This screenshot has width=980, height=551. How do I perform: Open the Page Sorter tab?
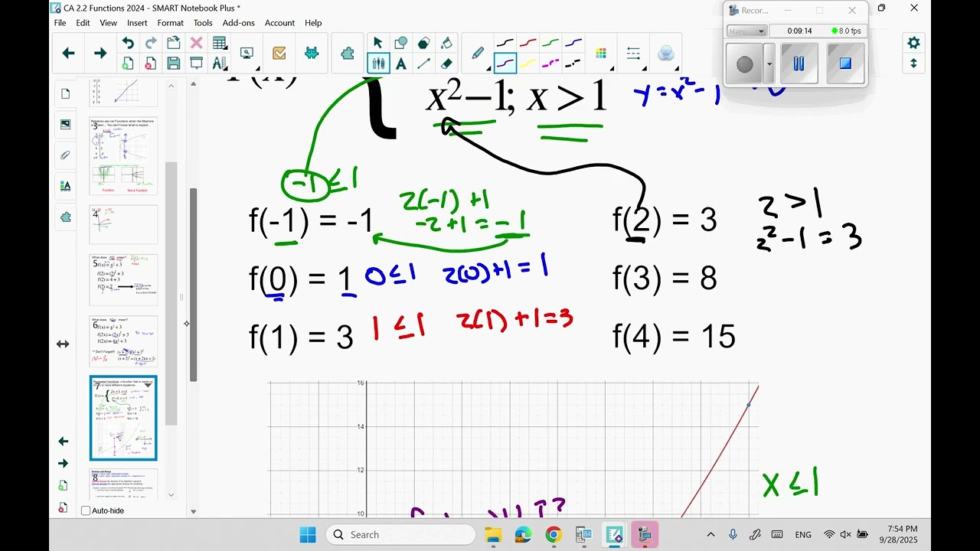point(65,94)
